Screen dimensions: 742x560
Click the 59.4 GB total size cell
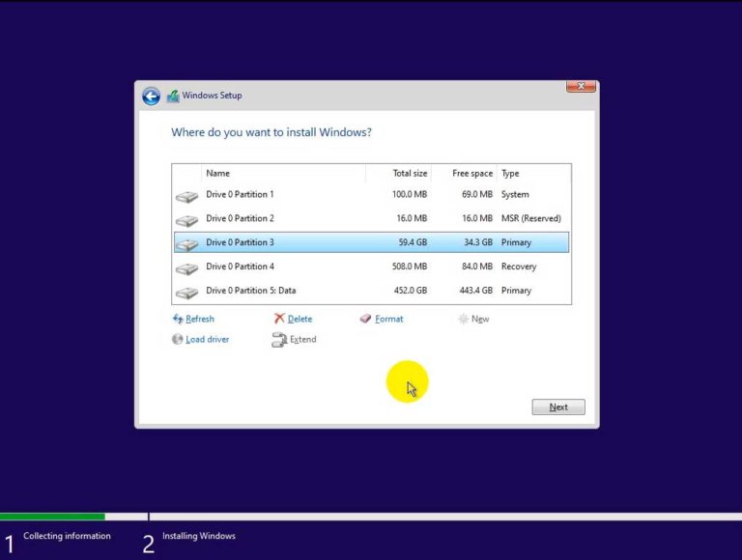(x=413, y=242)
